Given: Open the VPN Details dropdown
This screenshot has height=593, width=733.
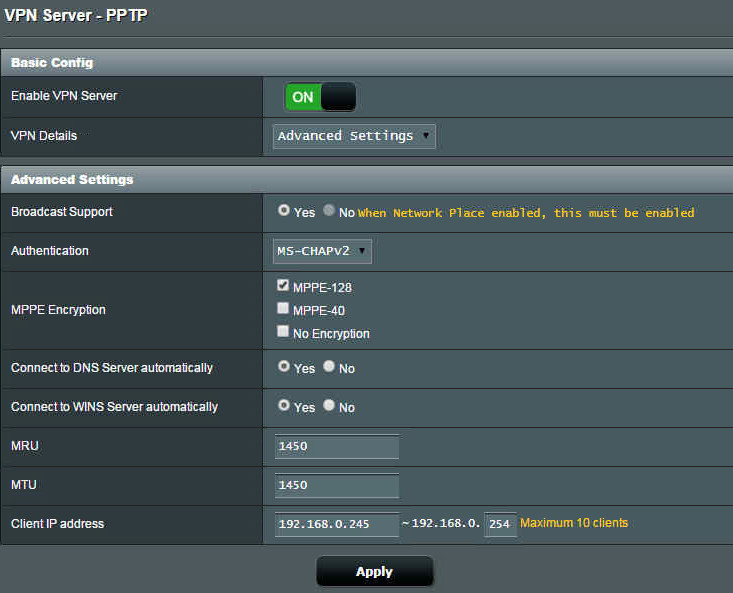Looking at the screenshot, I should 354,136.
